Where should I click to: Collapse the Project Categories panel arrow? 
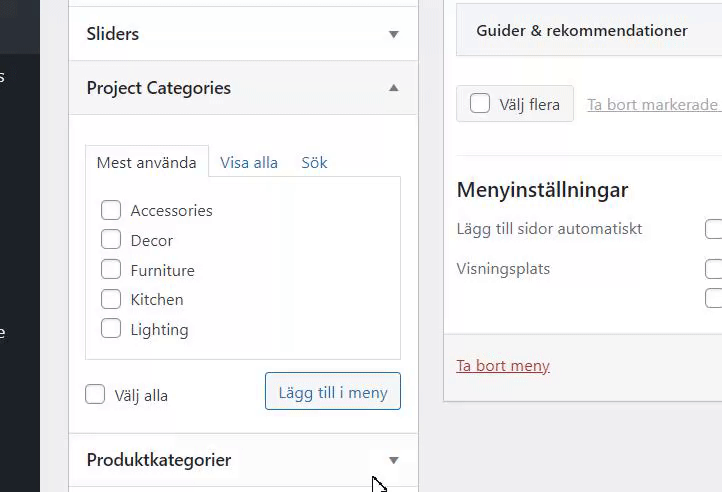point(393,88)
